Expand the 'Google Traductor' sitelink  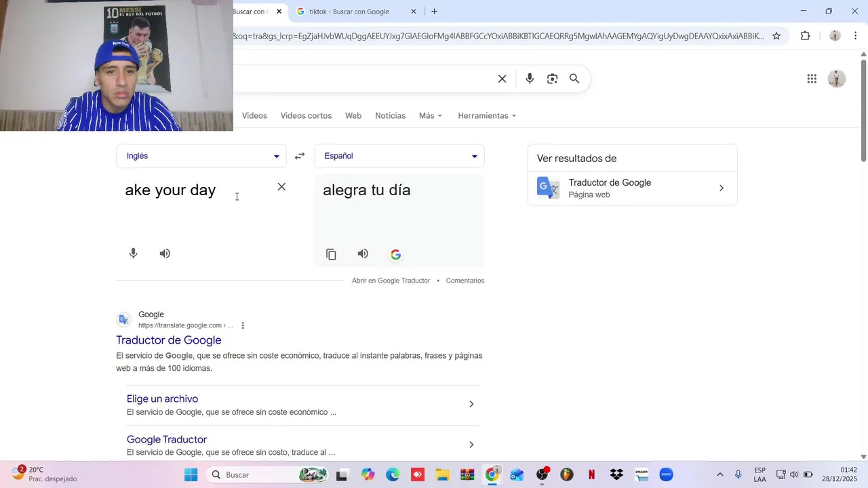pyautogui.click(x=471, y=445)
